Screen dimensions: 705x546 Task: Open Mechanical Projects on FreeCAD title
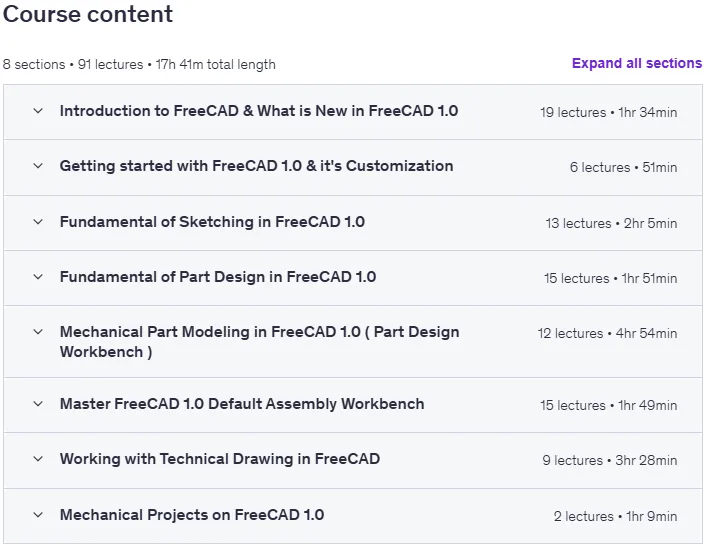pos(192,515)
